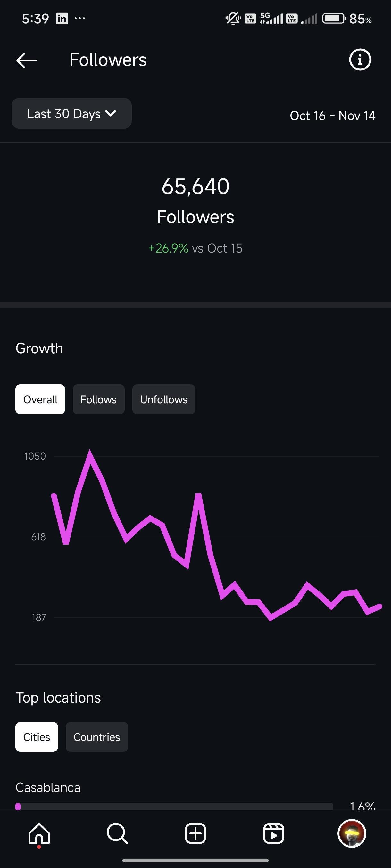
Task: Open the info circle icon
Action: click(x=360, y=60)
